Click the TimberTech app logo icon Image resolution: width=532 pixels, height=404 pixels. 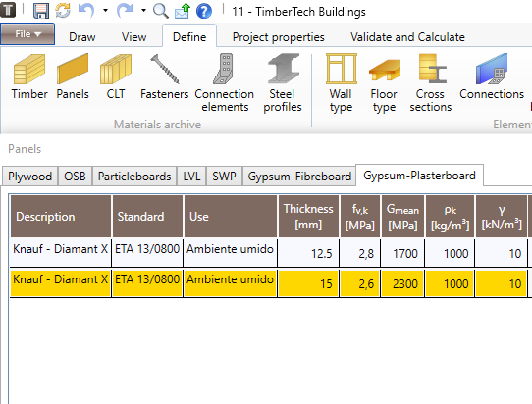[x=8, y=10]
